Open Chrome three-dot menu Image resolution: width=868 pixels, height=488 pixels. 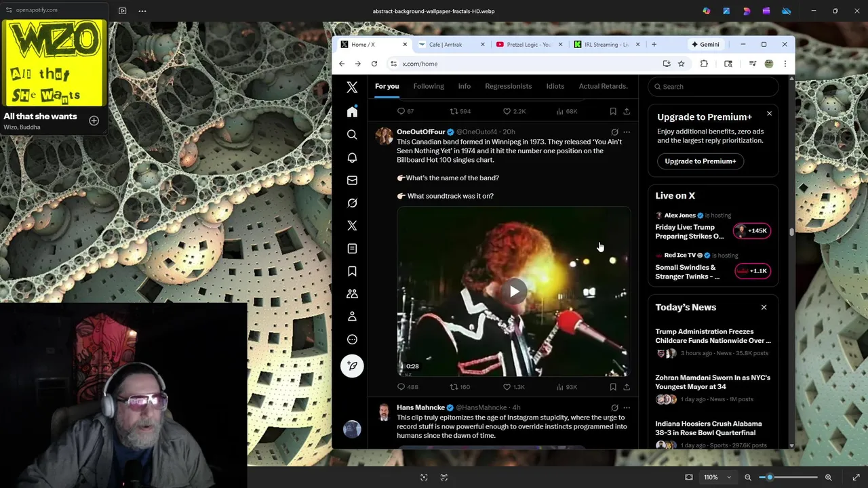(x=785, y=64)
